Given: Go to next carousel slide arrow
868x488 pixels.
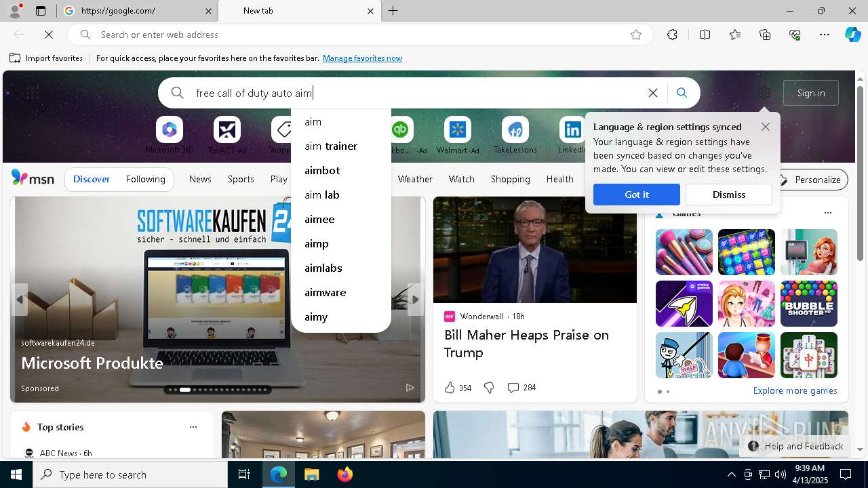Looking at the screenshot, I should coord(415,299).
